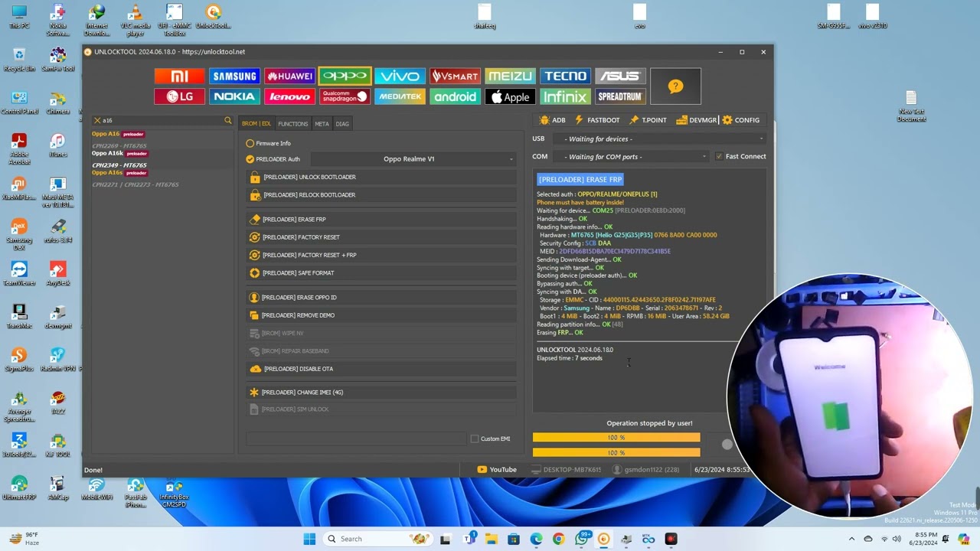
Task: Click the [PRELOADER] ERASE FRP button
Action: [294, 220]
